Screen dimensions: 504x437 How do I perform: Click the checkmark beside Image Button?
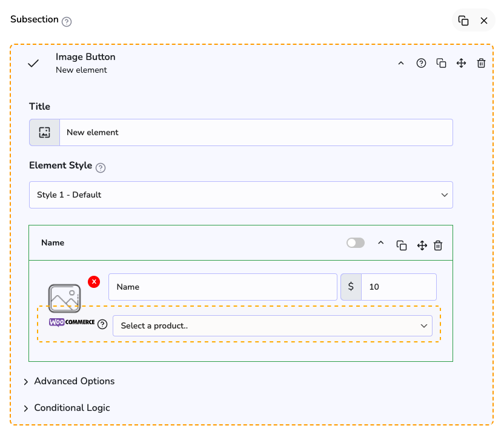click(x=33, y=63)
